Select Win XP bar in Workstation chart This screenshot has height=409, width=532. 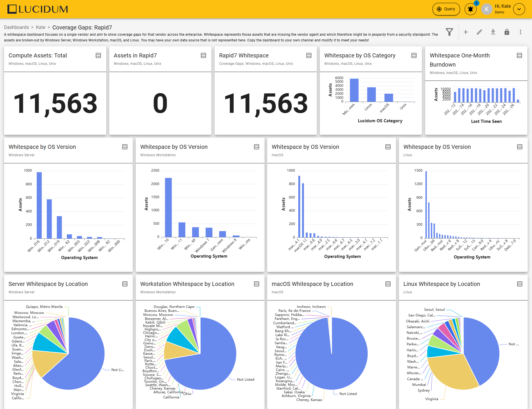coord(195,232)
